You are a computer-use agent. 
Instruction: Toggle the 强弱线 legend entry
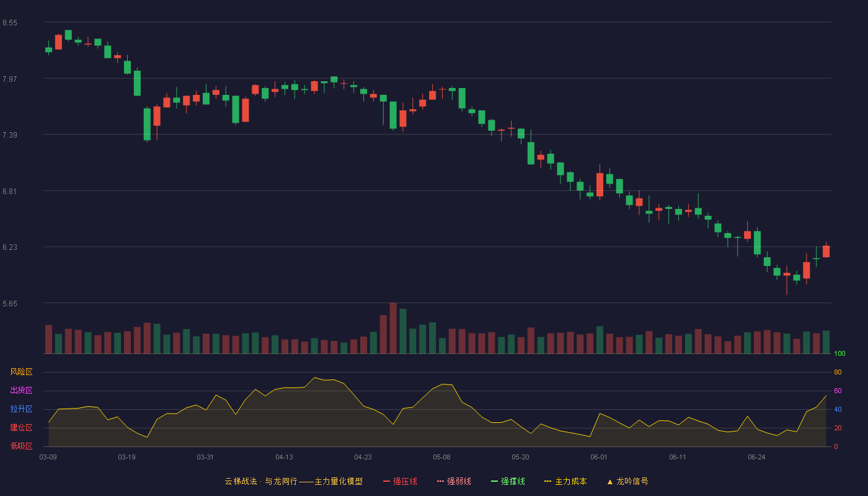pos(454,481)
